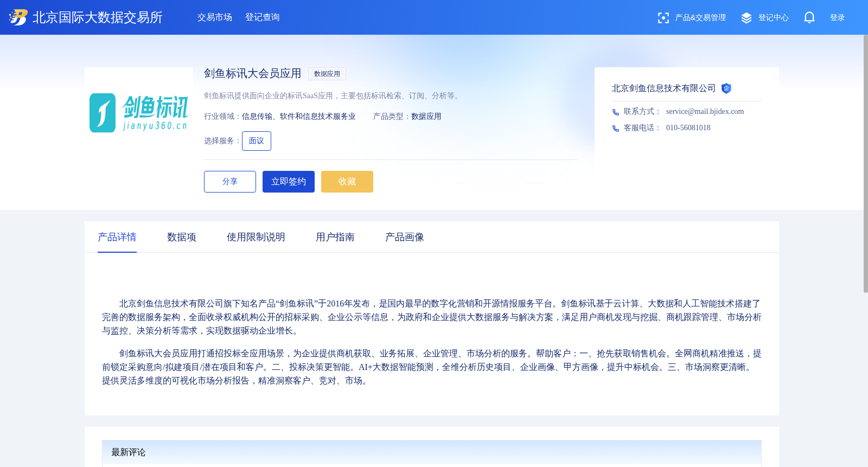The height and width of the screenshot is (467, 868).
Task: Click the 数据应用 tag badge
Action: coord(327,74)
